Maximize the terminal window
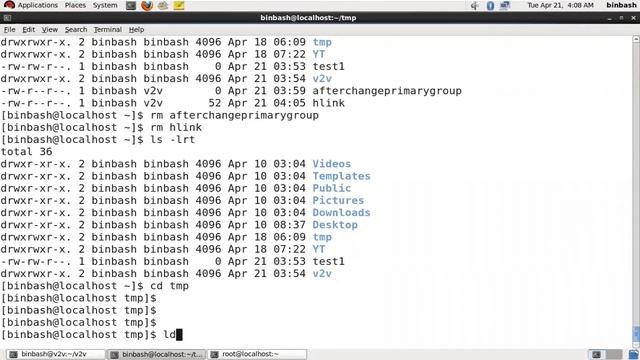Viewport: 640px width, 360px height. coord(621,18)
